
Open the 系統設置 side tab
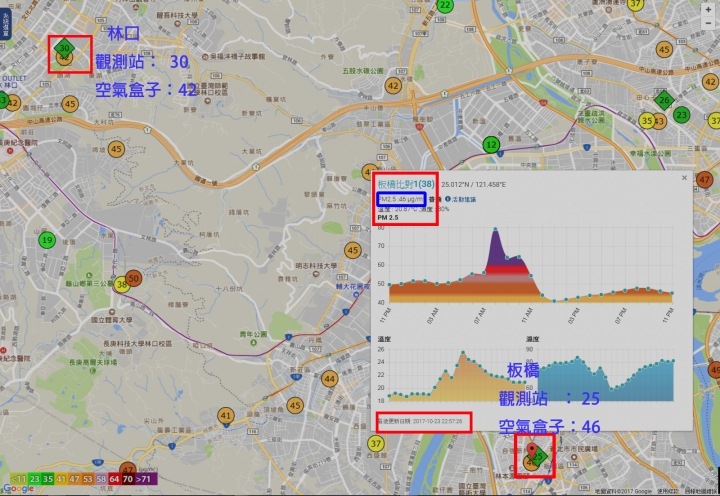point(6,24)
